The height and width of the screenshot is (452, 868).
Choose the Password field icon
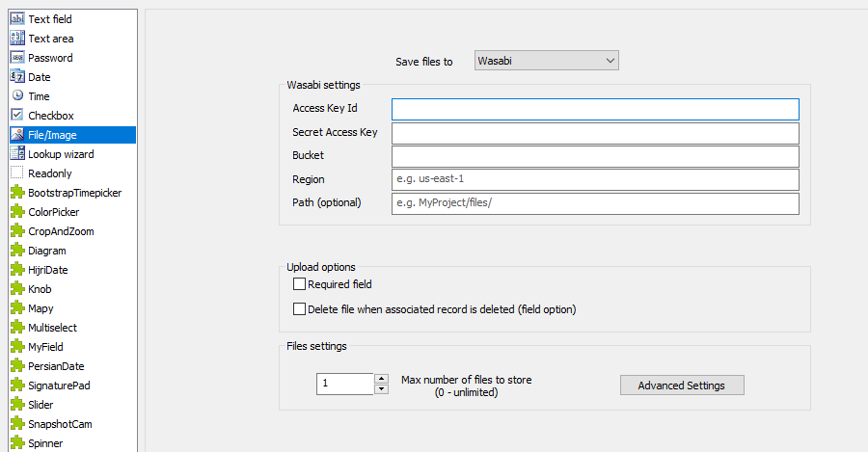[x=17, y=58]
